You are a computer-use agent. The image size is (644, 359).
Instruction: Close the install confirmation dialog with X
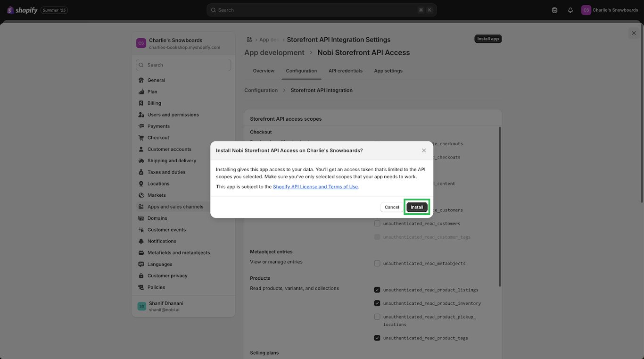[x=424, y=150]
